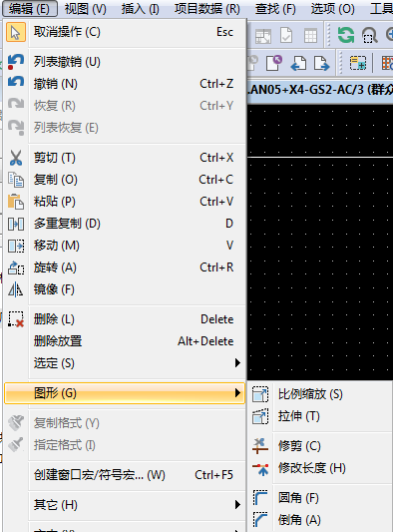Click the page with checkmark toolbar icon
This screenshot has width=393, height=532.
286,35
